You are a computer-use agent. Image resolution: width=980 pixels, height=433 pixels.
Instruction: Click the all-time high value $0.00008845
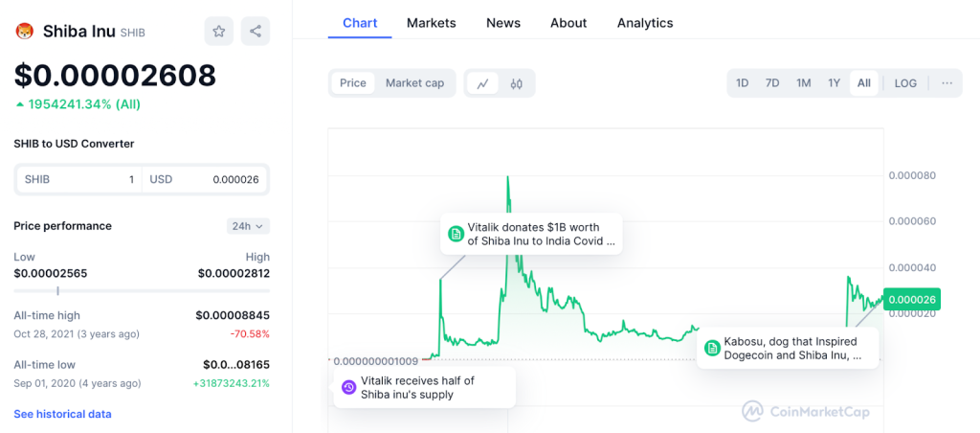click(x=233, y=315)
